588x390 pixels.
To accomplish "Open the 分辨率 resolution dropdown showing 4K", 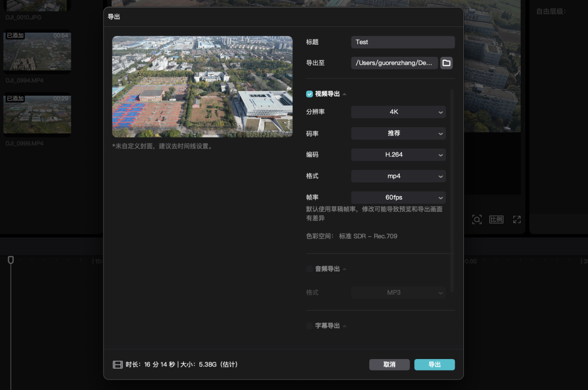I will click(x=398, y=112).
